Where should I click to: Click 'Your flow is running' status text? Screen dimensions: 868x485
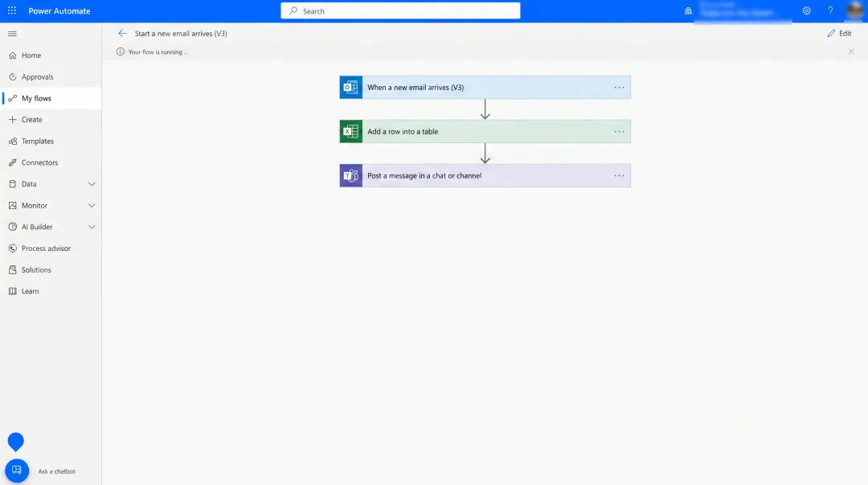pos(158,52)
